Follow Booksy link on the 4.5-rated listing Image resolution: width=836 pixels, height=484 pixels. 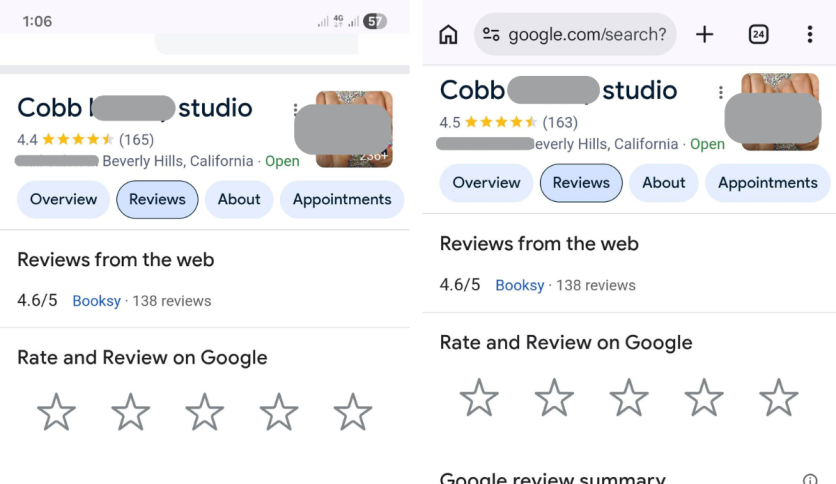point(519,285)
